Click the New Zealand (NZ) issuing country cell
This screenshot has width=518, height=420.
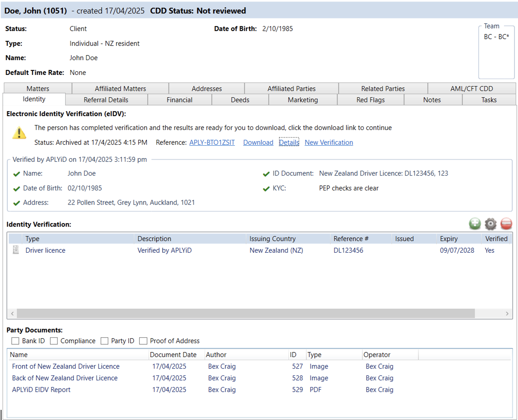tap(276, 250)
